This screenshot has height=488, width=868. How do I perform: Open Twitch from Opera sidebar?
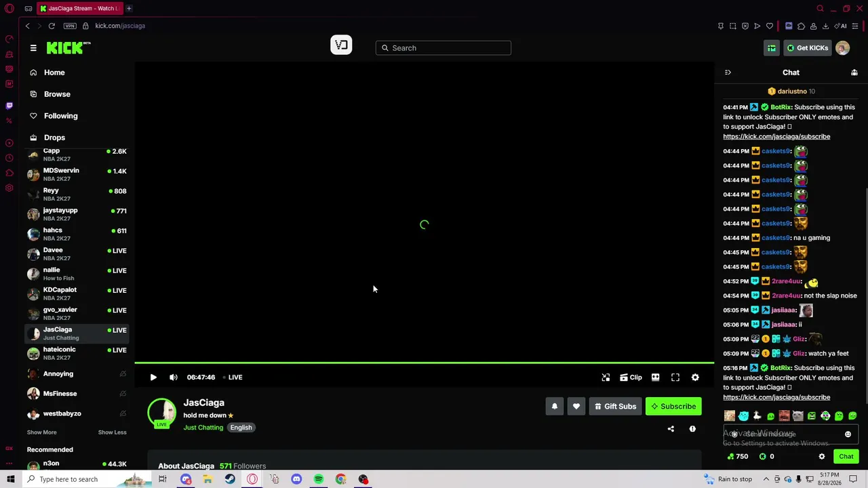point(9,106)
